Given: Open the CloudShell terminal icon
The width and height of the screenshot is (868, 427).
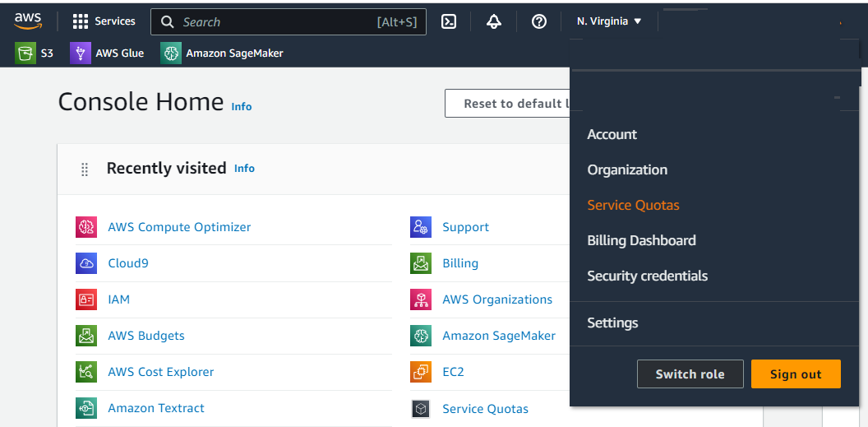Looking at the screenshot, I should click(449, 21).
